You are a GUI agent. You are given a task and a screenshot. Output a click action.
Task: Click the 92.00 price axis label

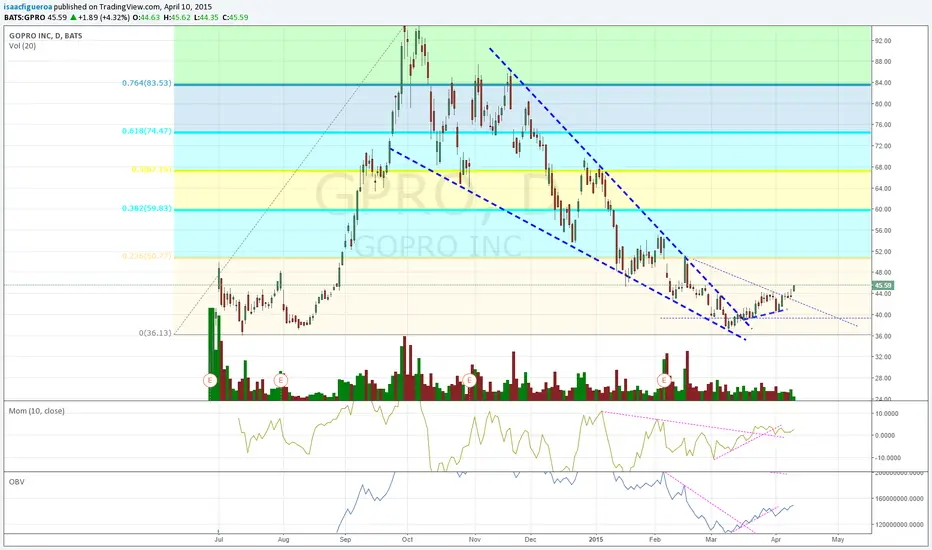(883, 40)
